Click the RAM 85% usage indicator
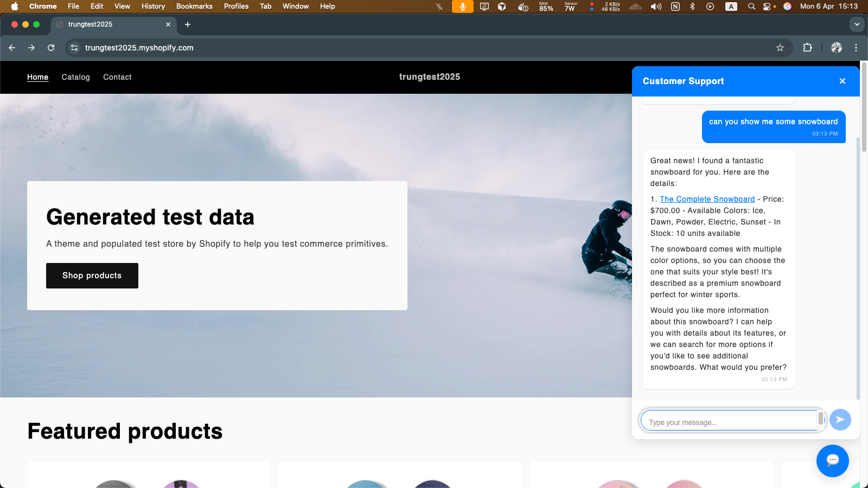 click(546, 7)
